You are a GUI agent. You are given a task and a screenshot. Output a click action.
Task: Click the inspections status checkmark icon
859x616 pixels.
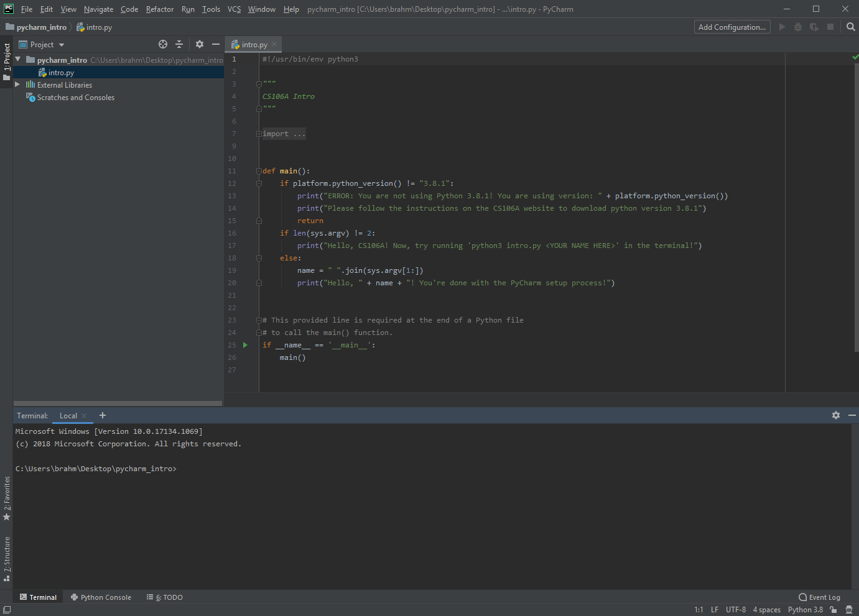coord(855,56)
